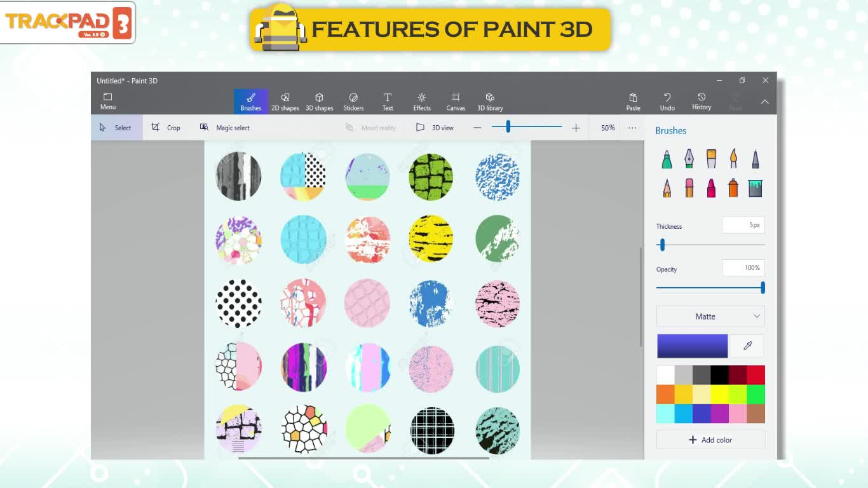868x488 pixels.
Task: Click the eyedropper color picker
Action: [747, 346]
